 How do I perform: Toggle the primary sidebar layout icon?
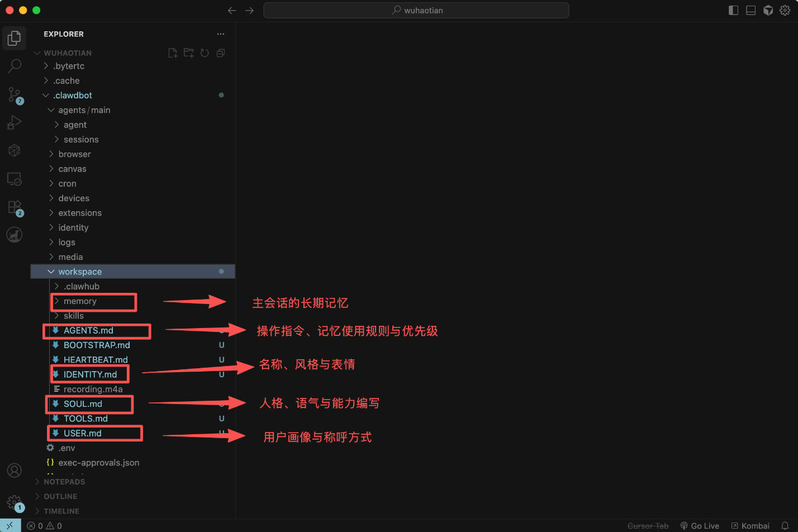click(734, 10)
